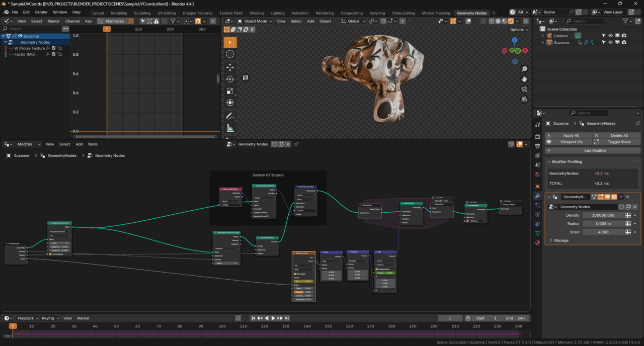Open the Keying dropdown in timeline
This screenshot has height=346, width=644.
pyautogui.click(x=50, y=318)
